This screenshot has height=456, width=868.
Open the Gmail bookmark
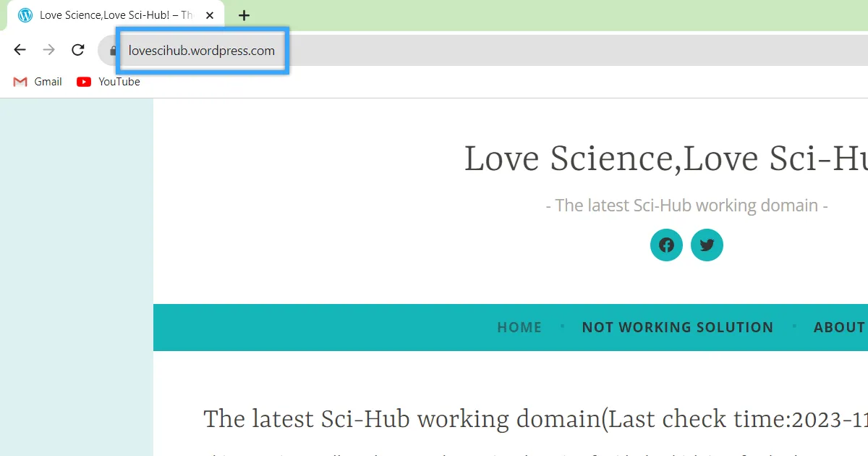pos(38,82)
